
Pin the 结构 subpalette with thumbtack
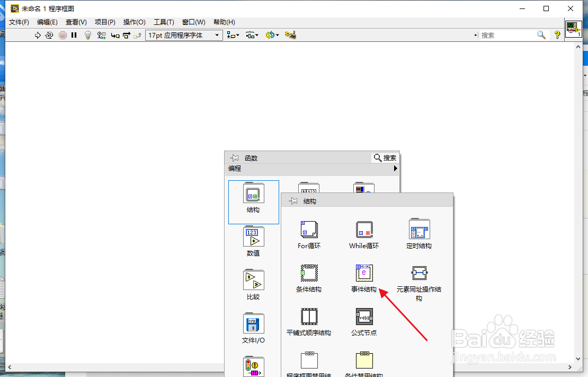[x=293, y=201]
